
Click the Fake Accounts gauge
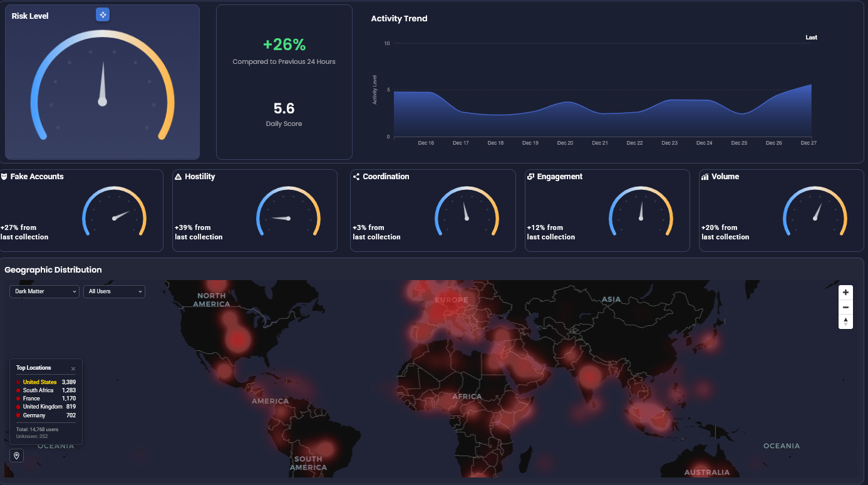tap(114, 212)
